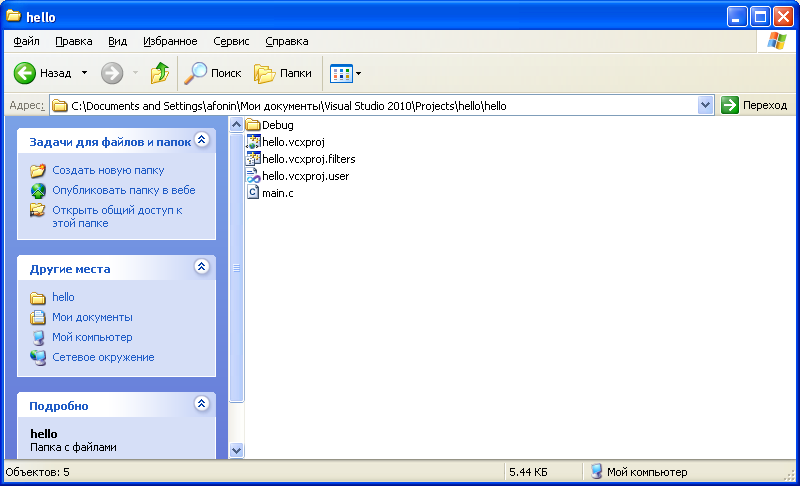
Task: Click the Сетевое окружение network icon
Action: pyautogui.click(x=38, y=357)
